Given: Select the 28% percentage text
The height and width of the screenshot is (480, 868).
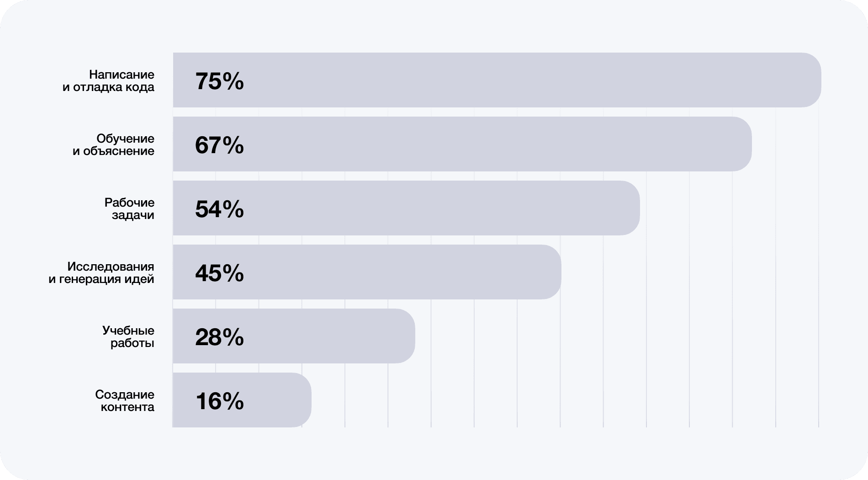Looking at the screenshot, I should 219,337.
